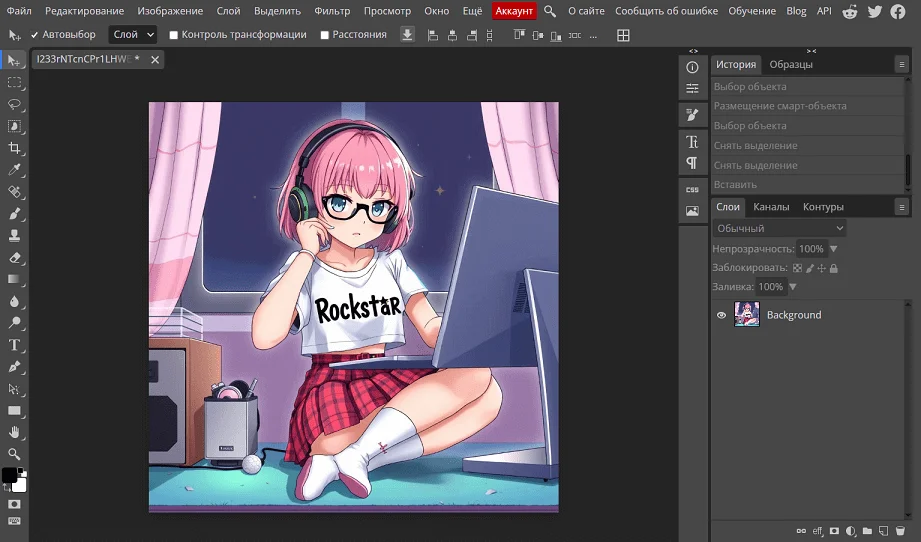The width and height of the screenshot is (921, 542).
Task: Enable the Расстояния checkbox
Action: [x=325, y=35]
